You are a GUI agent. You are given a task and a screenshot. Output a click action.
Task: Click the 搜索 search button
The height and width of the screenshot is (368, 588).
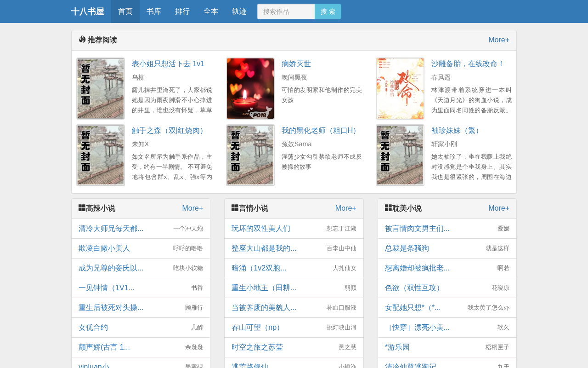point(328,11)
